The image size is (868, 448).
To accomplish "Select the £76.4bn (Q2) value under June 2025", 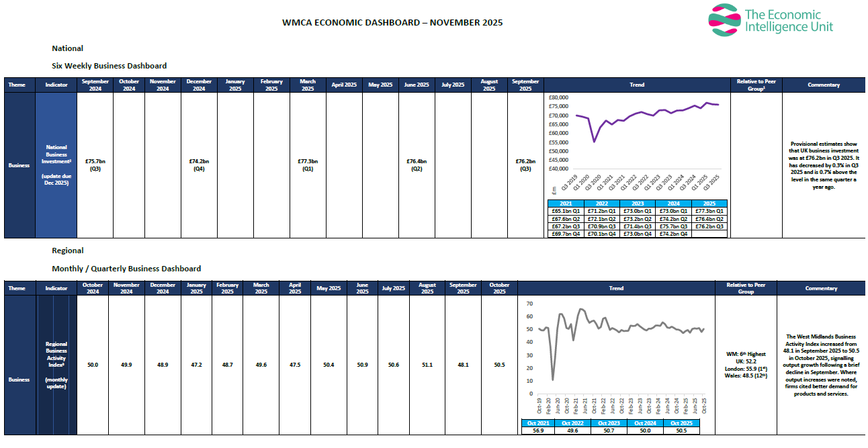I will (x=417, y=165).
